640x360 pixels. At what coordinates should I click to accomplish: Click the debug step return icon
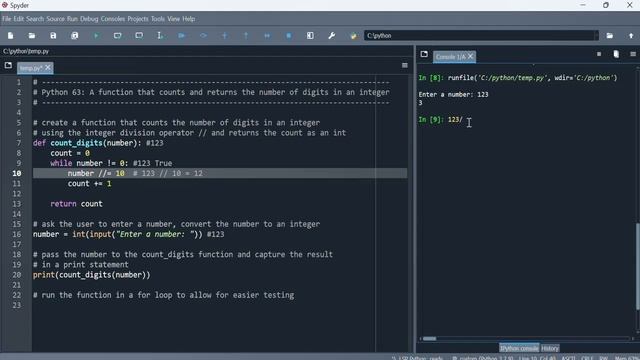[246, 36]
